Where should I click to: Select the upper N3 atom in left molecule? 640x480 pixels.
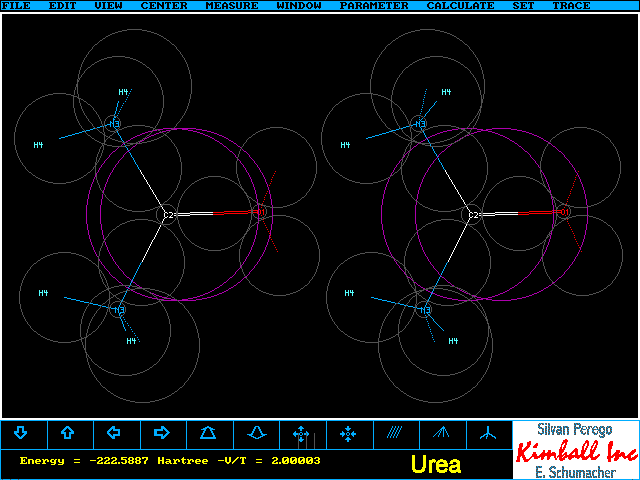coord(115,123)
